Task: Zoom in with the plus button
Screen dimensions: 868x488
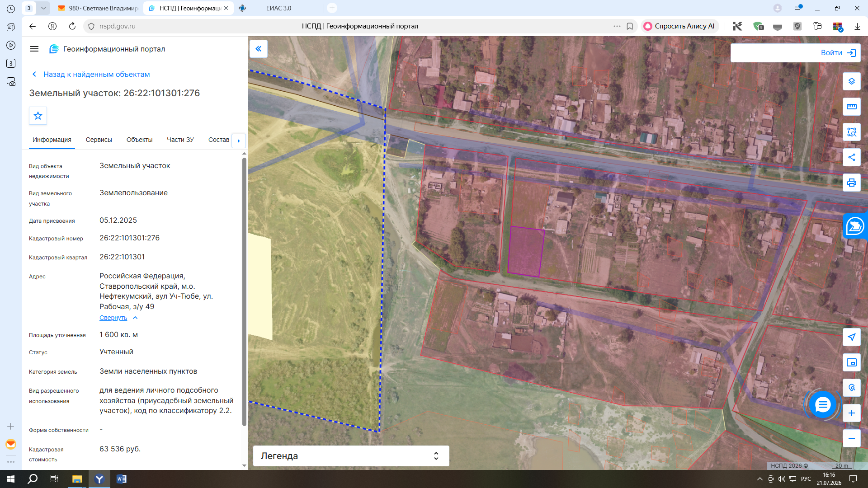Action: [x=851, y=413]
